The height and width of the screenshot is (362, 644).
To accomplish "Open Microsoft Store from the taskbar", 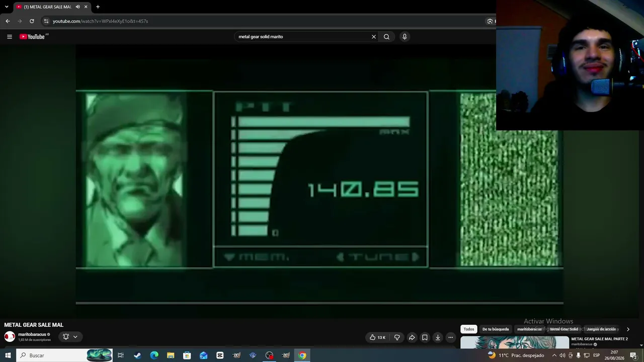I will pyautogui.click(x=187, y=355).
